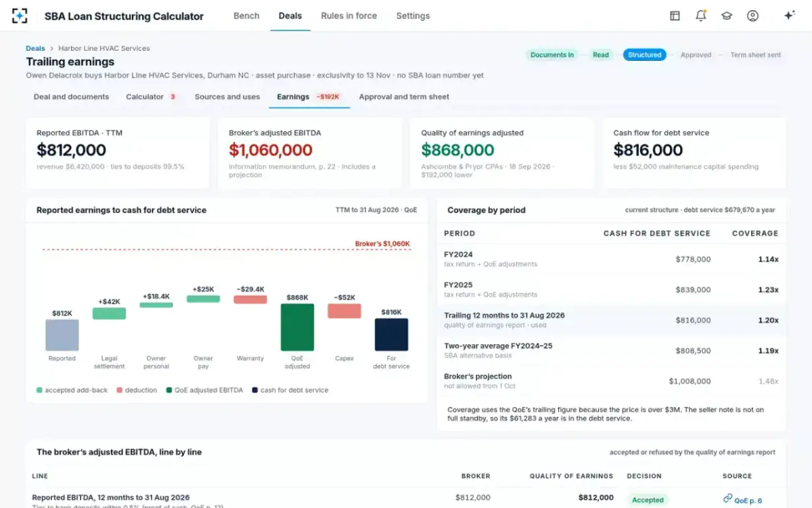Open the layout panel icon

[675, 16]
